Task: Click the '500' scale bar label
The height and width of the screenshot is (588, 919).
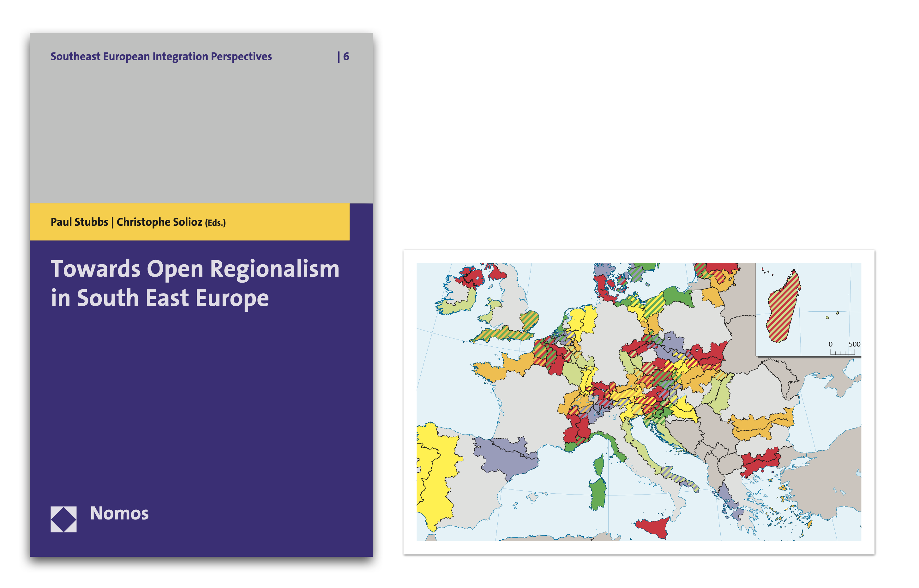Action: pyautogui.click(x=855, y=344)
